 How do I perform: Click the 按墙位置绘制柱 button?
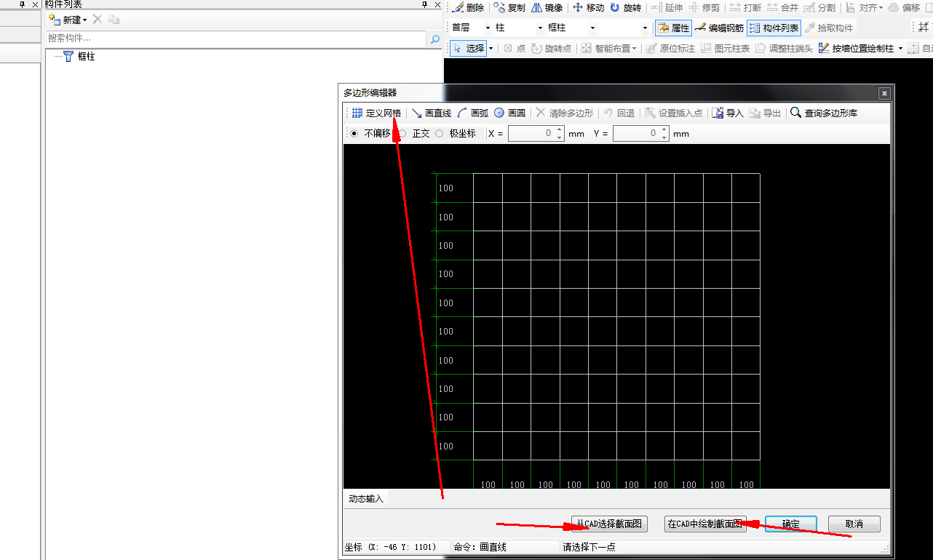857,49
